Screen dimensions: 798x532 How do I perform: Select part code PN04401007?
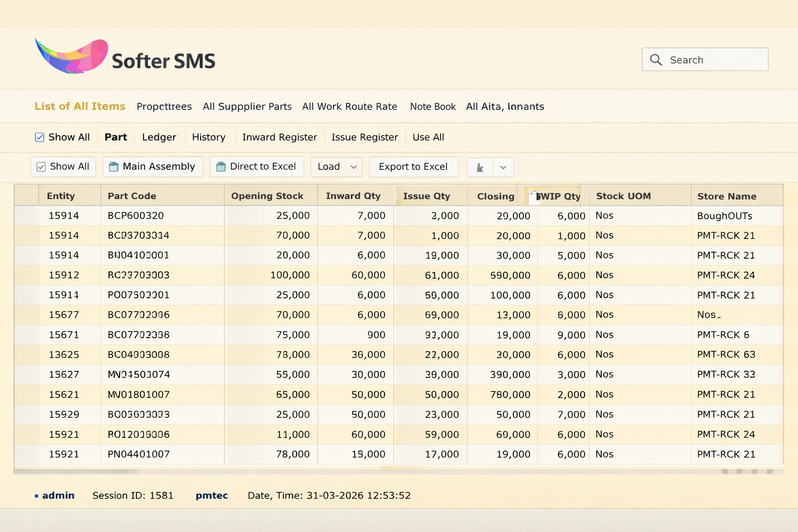pos(139,454)
